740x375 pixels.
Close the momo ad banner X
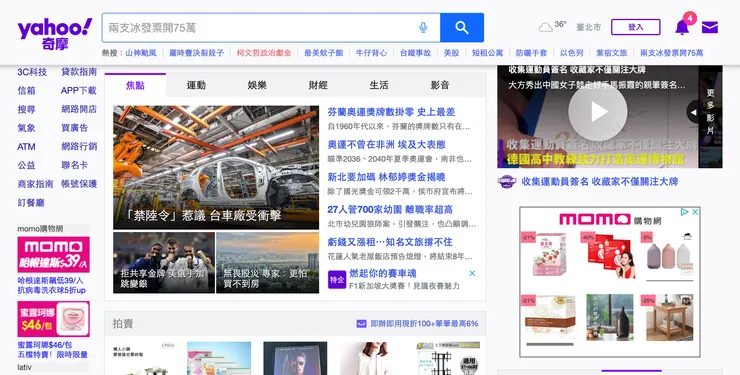pyautogui.click(x=695, y=212)
